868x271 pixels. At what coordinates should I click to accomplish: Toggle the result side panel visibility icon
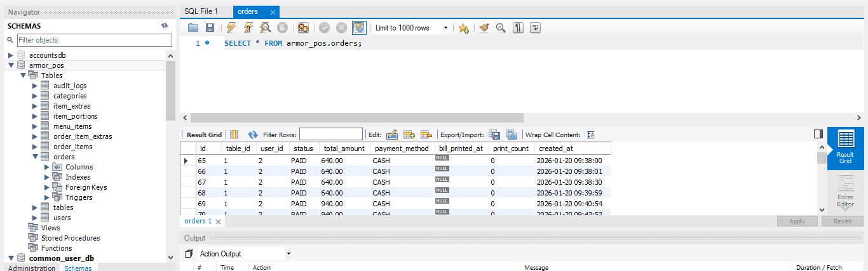point(818,134)
